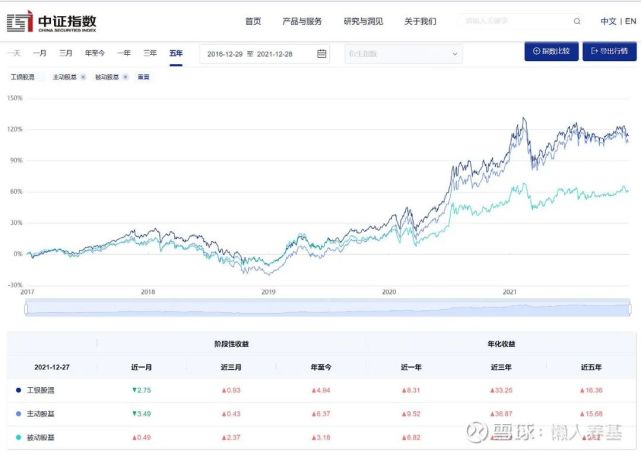Viewport: 641px width, 452px height.
Task: Open the 首页 menu item
Action: (x=253, y=21)
